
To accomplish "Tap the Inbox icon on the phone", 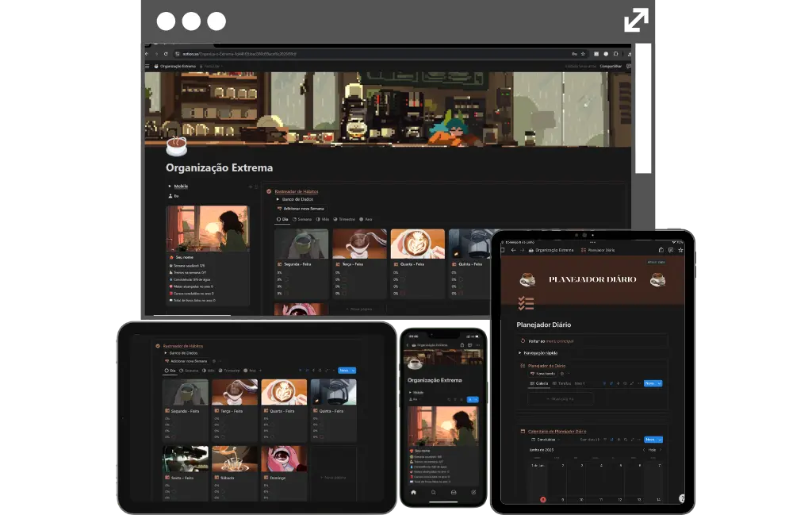I will [454, 492].
